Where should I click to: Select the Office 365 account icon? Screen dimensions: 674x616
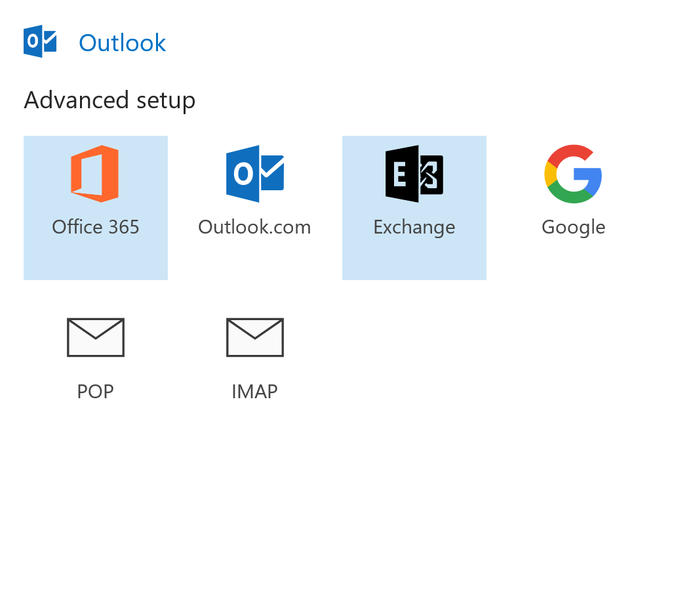click(x=96, y=174)
